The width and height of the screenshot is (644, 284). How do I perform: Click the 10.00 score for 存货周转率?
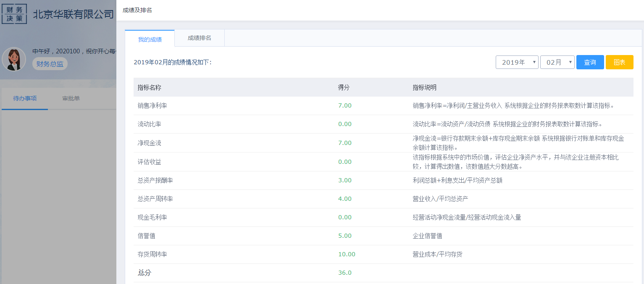tap(347, 255)
